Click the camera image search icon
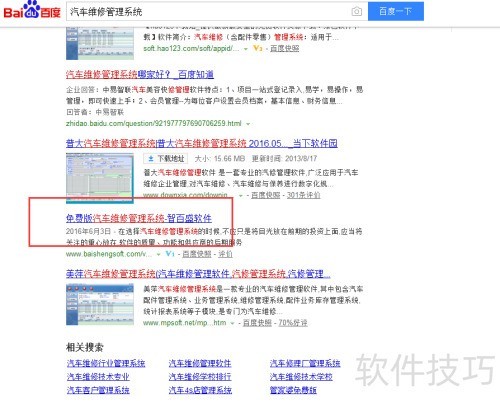Image resolution: width=500 pixels, height=407 pixels. (356, 11)
